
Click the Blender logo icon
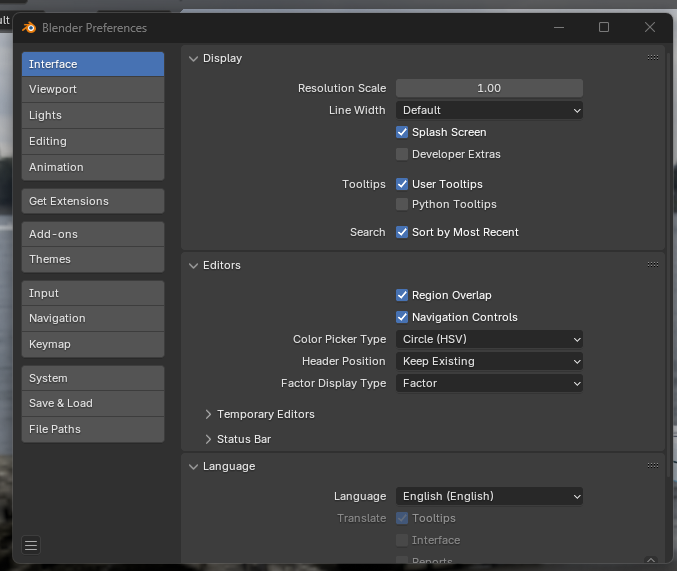(x=29, y=28)
